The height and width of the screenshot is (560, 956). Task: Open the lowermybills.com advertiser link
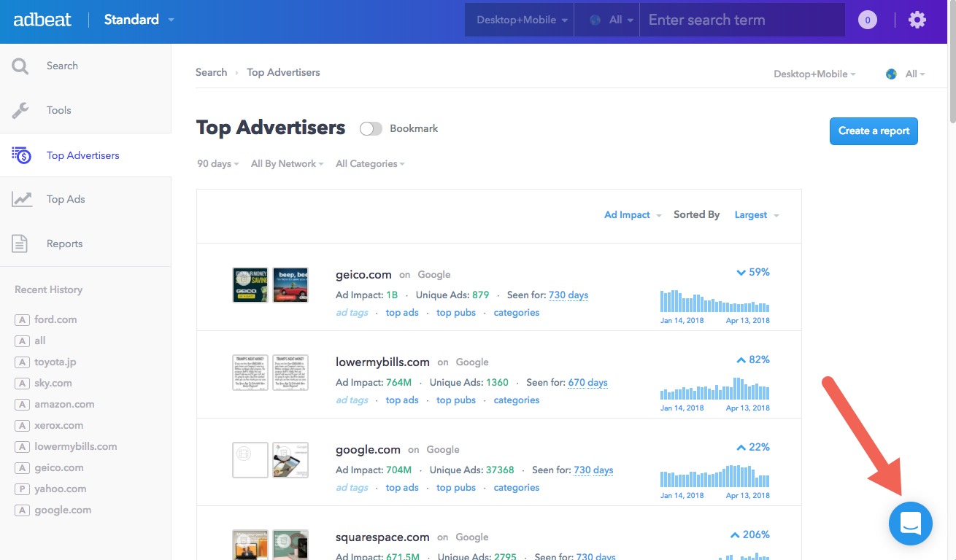(x=382, y=362)
